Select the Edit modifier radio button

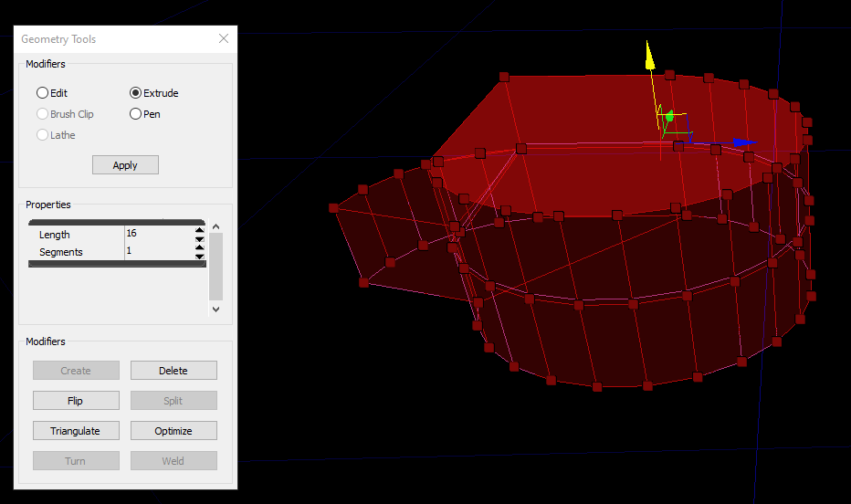pos(43,93)
